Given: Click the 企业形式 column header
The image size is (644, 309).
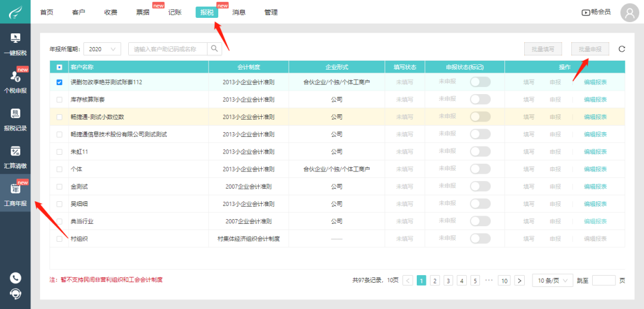Looking at the screenshot, I should (x=337, y=67).
